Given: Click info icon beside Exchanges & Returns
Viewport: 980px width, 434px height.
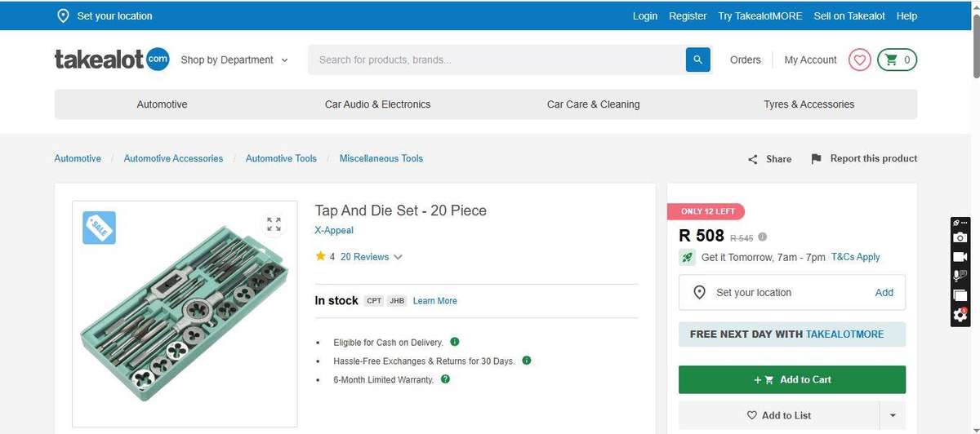Looking at the screenshot, I should 527,361.
